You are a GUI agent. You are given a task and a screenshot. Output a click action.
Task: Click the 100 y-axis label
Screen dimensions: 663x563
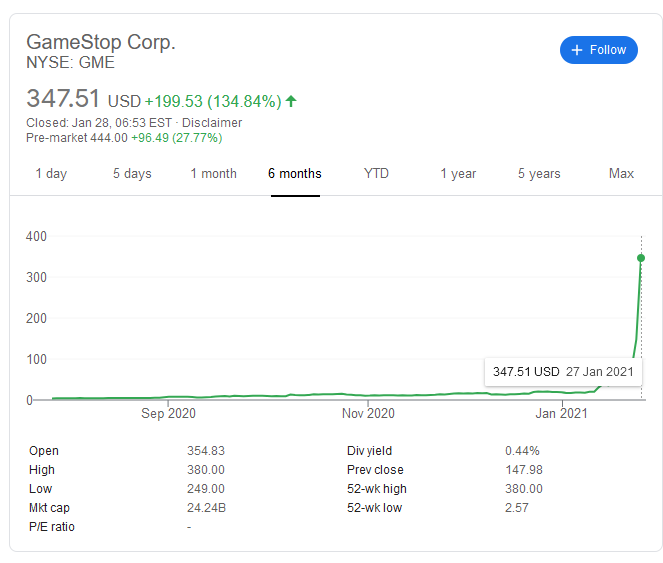[36, 360]
